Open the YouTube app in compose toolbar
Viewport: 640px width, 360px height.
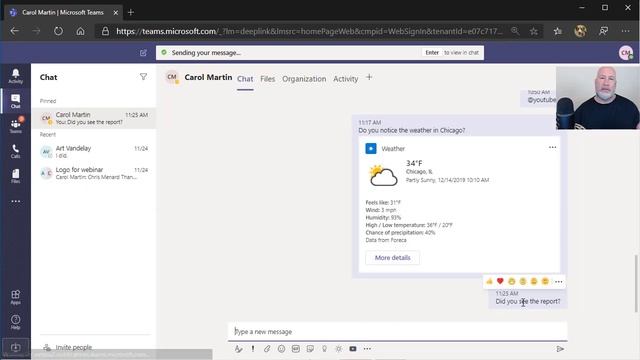click(x=353, y=349)
